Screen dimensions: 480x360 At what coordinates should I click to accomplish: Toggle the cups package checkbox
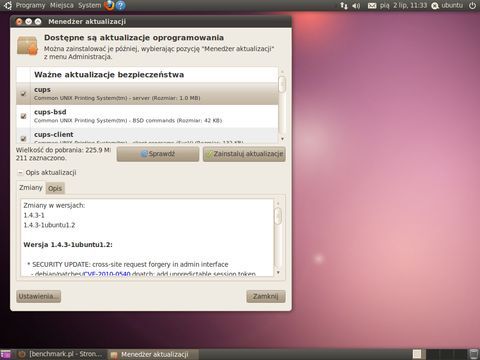pos(23,94)
